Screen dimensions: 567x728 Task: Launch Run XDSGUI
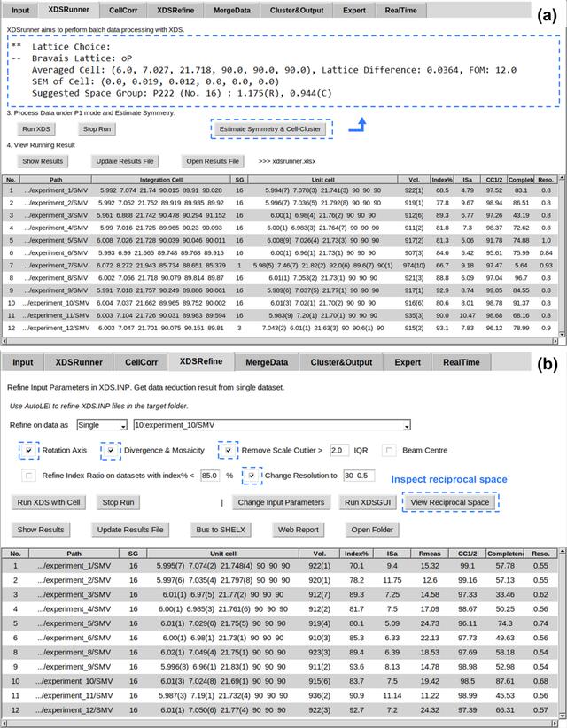coord(368,502)
